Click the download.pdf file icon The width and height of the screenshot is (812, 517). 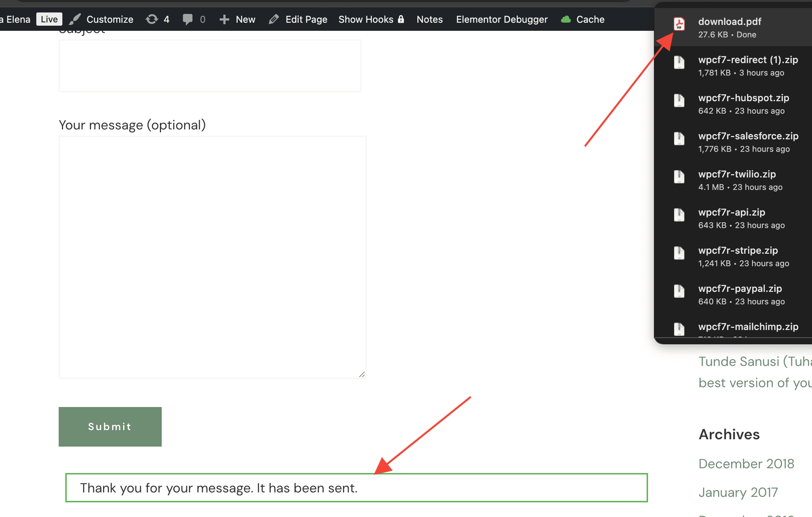pos(679,24)
